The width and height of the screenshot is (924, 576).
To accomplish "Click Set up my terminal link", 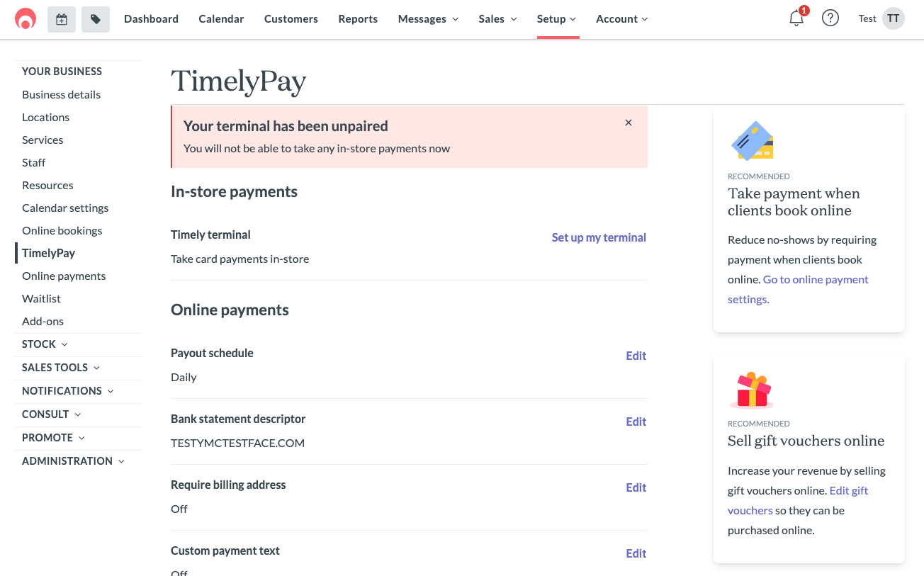I will [x=599, y=238].
